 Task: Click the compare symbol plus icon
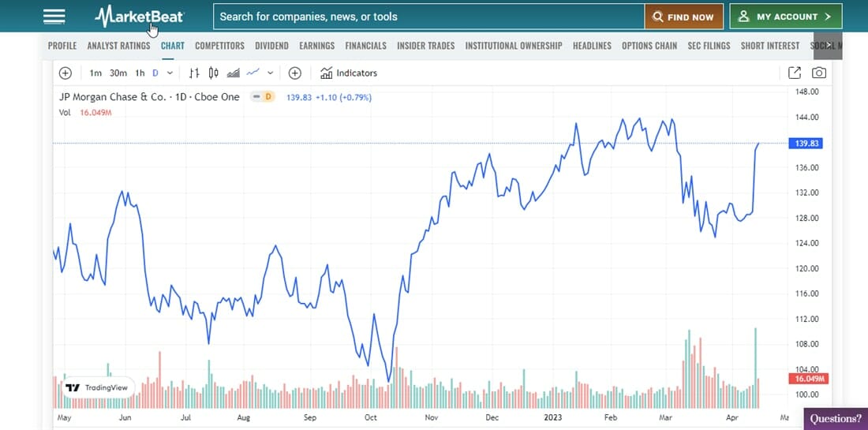295,73
